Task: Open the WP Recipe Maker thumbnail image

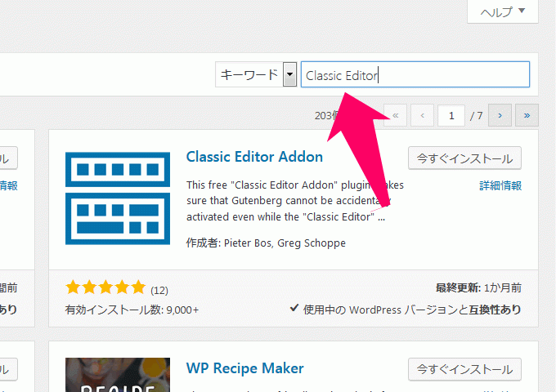Action: coord(118,375)
